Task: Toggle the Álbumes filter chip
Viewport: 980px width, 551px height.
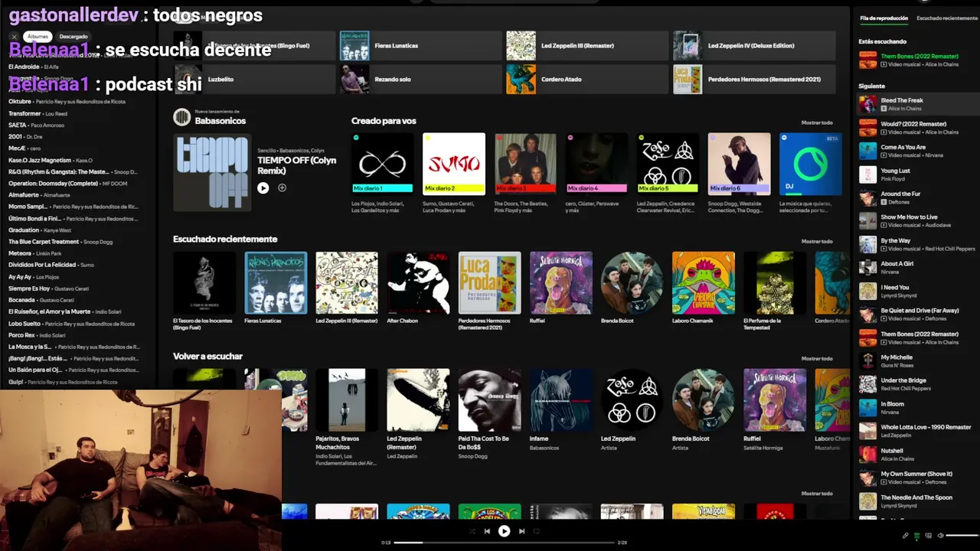Action: point(38,37)
